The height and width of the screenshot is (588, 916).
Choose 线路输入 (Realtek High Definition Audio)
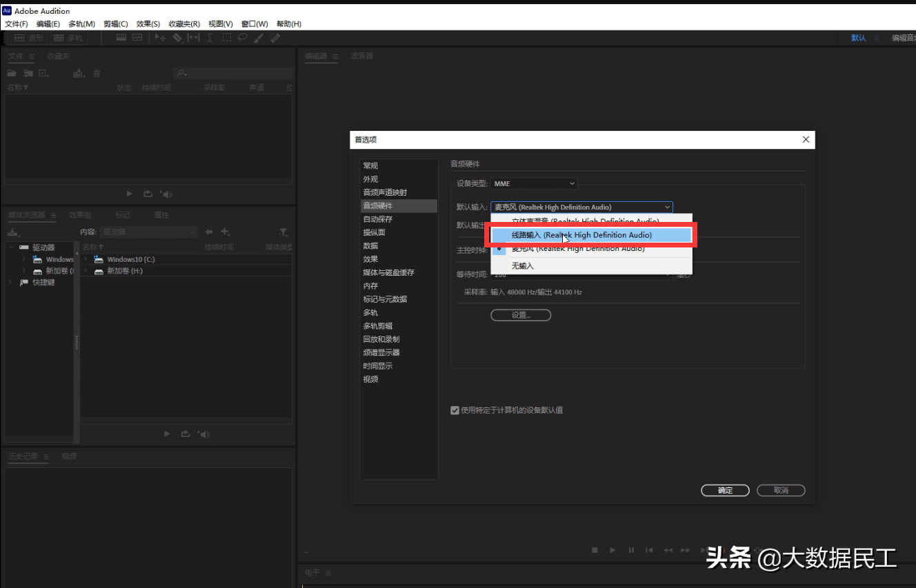click(x=591, y=235)
